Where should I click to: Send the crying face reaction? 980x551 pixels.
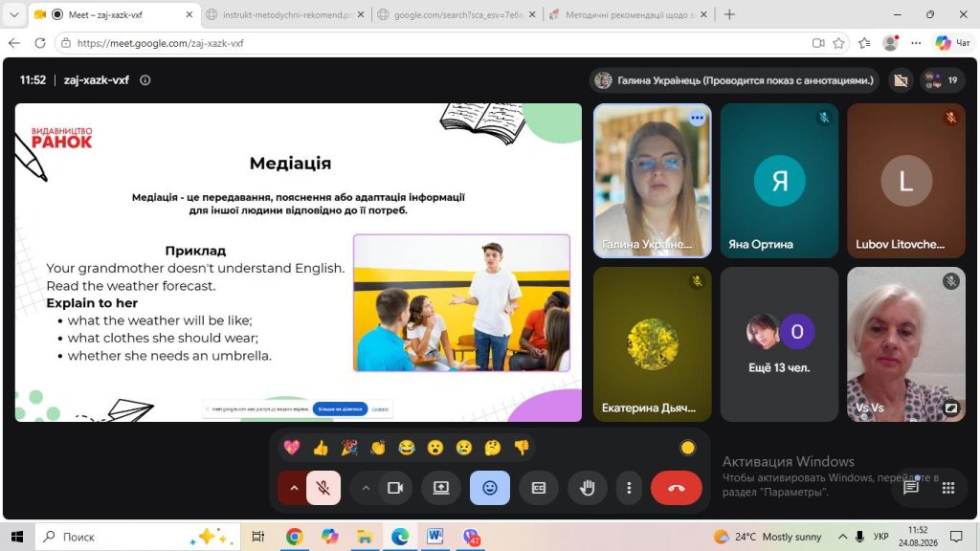pyautogui.click(x=464, y=448)
